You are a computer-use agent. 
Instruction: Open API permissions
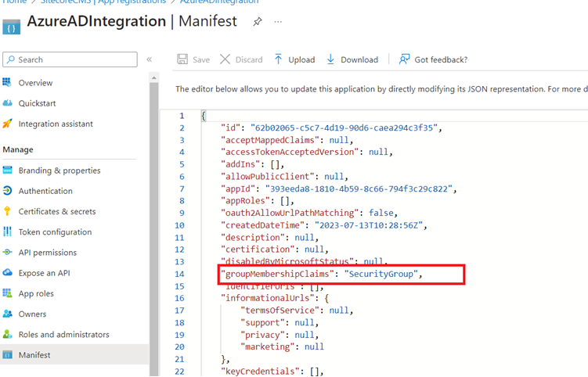pyautogui.click(x=48, y=253)
